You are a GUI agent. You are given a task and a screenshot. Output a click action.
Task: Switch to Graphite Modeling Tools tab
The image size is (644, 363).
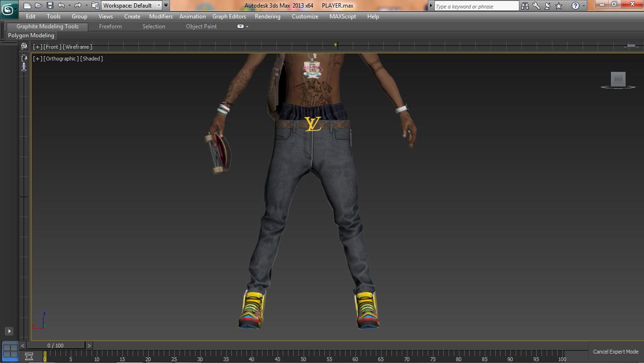point(47,26)
